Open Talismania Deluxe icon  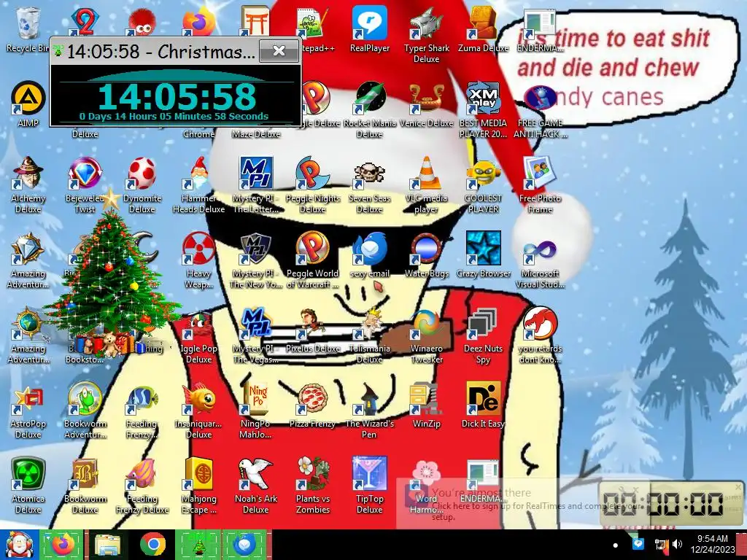click(x=370, y=335)
